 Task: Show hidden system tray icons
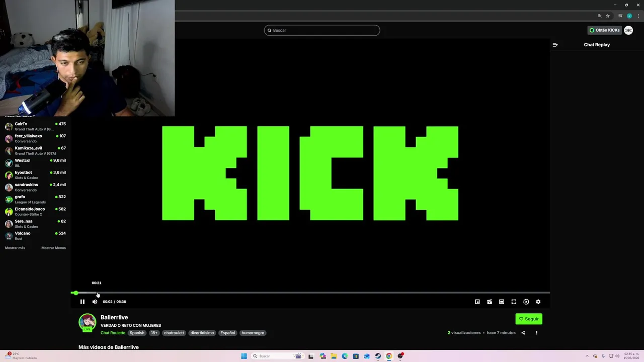pos(587,356)
